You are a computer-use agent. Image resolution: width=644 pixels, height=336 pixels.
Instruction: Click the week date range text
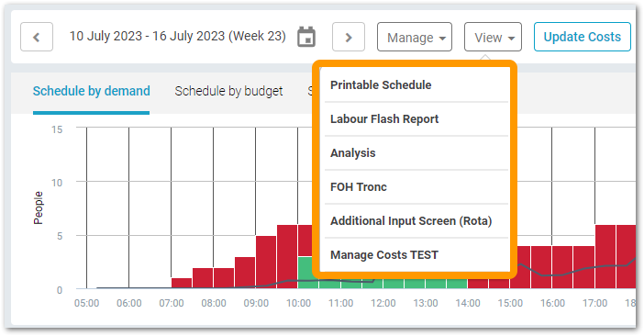177,36
